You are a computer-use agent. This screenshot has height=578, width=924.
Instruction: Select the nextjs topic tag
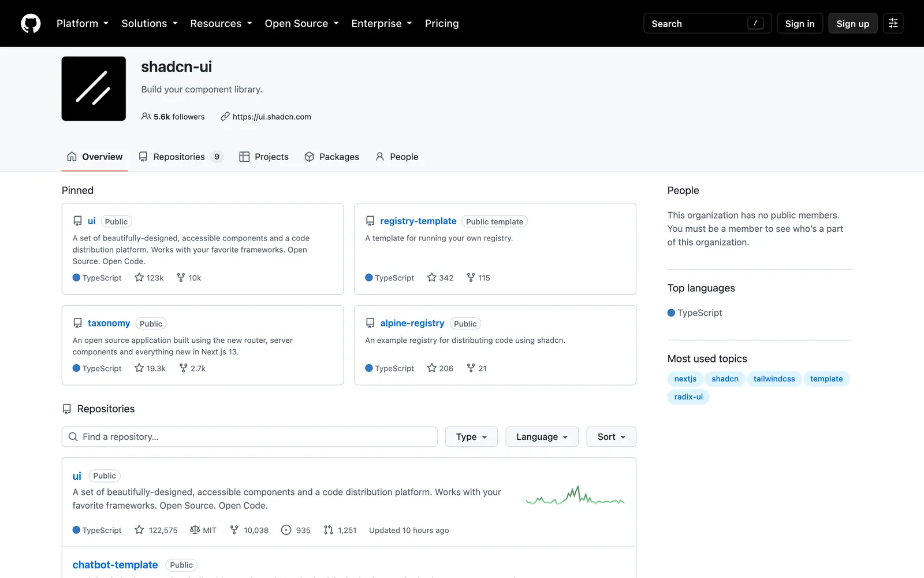(x=685, y=379)
